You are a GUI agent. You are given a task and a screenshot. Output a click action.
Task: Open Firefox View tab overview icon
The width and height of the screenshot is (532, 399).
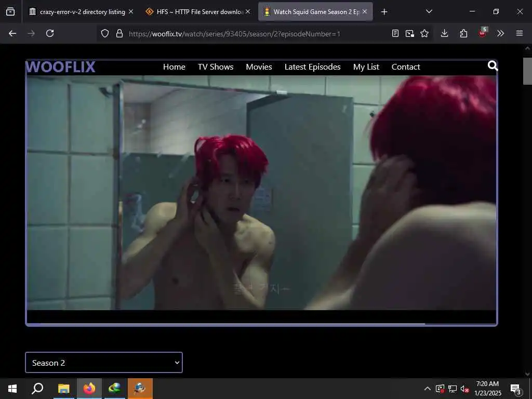(x=10, y=12)
